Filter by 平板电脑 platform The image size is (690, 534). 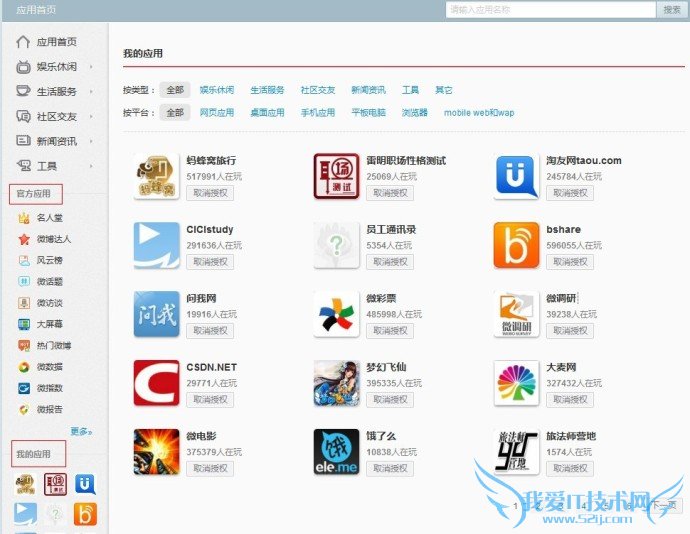coord(368,112)
